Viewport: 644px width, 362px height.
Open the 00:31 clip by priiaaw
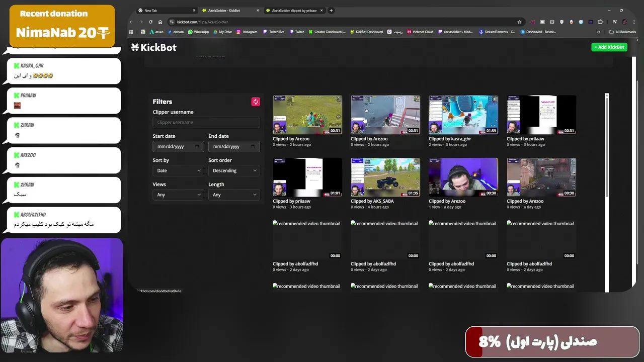click(x=541, y=115)
